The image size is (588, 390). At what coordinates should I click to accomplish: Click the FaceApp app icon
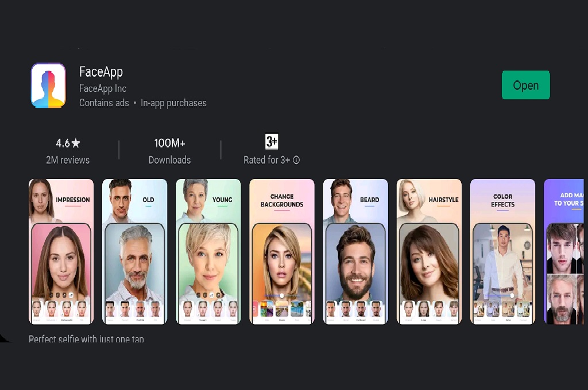point(48,85)
